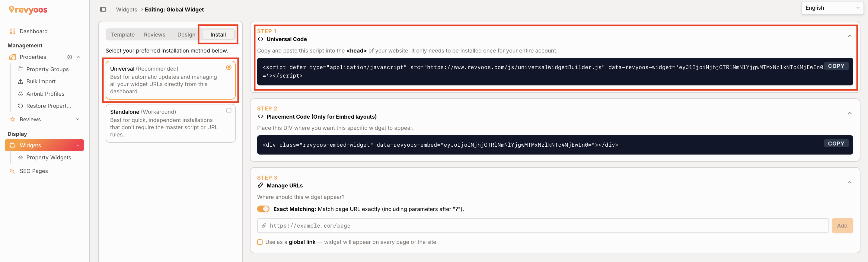This screenshot has height=262, width=868.
Task: Open Property Widgets in sidebar
Action: (49, 158)
